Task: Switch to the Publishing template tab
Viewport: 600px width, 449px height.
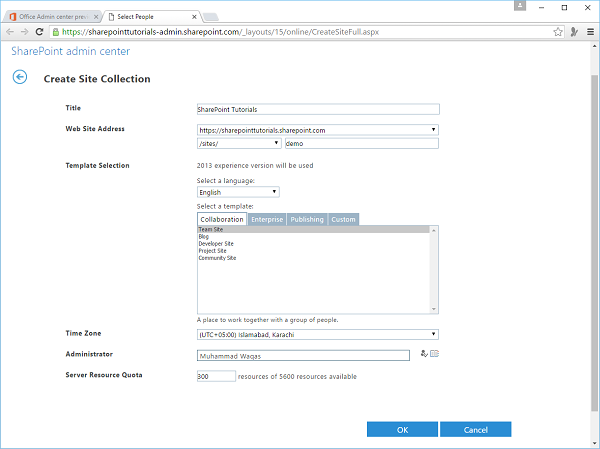Action: coord(307,219)
